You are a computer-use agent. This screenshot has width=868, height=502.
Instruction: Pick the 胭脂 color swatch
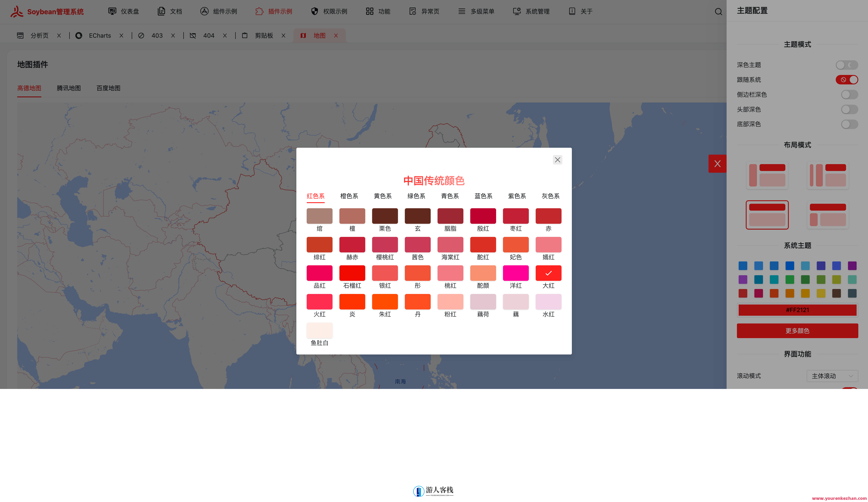click(x=450, y=216)
